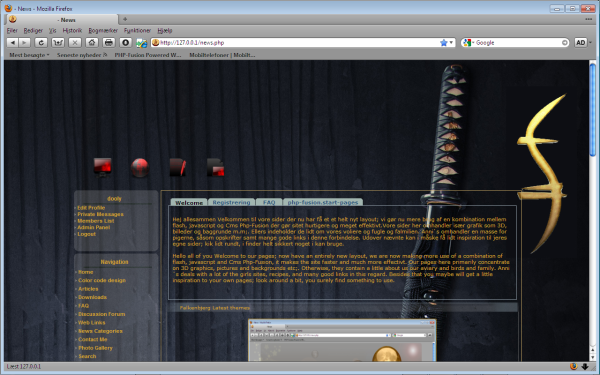Click the red globe icon on the page
Image resolution: width=600 pixels, height=375 pixels.
tap(140, 168)
